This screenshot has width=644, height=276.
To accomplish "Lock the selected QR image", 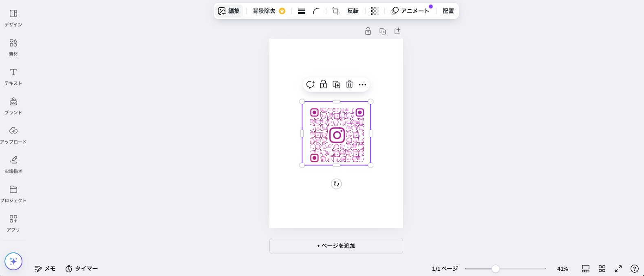I will coord(323,85).
